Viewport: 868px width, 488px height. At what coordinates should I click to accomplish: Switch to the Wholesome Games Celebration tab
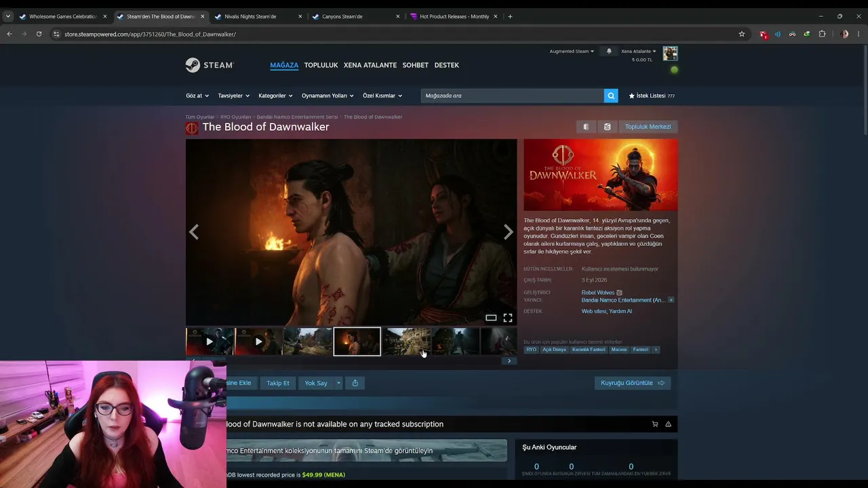(x=63, y=16)
